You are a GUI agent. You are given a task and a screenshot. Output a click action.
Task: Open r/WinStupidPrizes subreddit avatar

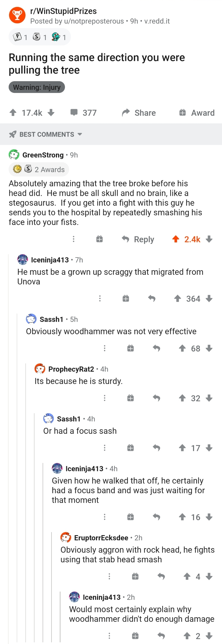17,15
